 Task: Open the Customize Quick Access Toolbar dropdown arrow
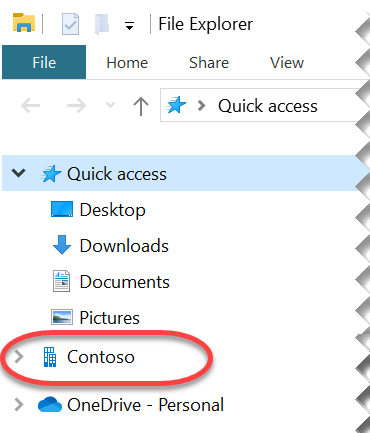[129, 25]
